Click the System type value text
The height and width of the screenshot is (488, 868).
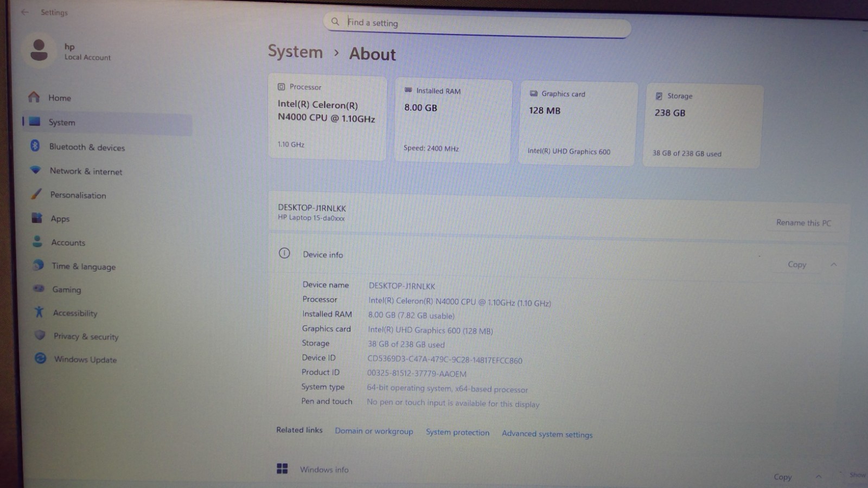pos(447,388)
